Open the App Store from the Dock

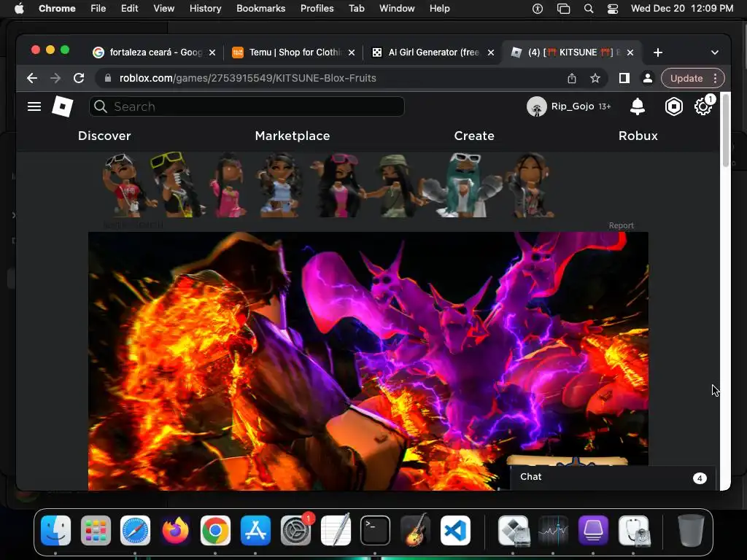click(x=255, y=531)
